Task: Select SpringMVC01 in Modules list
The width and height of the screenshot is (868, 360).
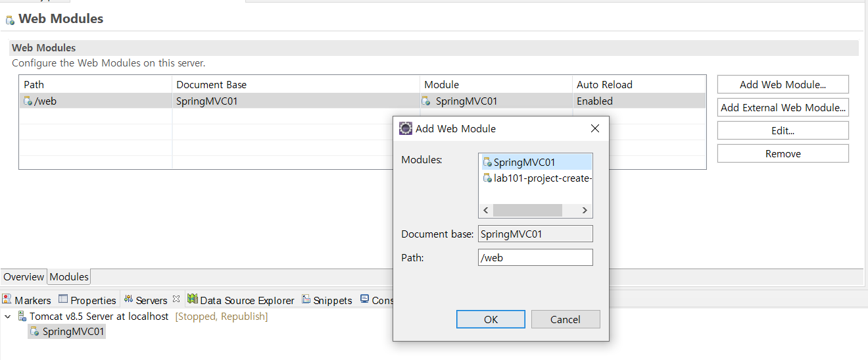Action: [x=537, y=163]
